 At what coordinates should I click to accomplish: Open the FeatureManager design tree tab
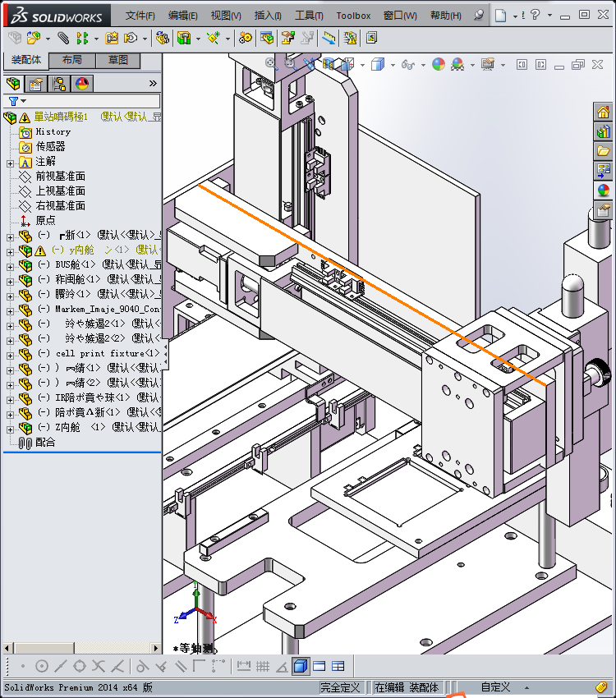pos(13,83)
